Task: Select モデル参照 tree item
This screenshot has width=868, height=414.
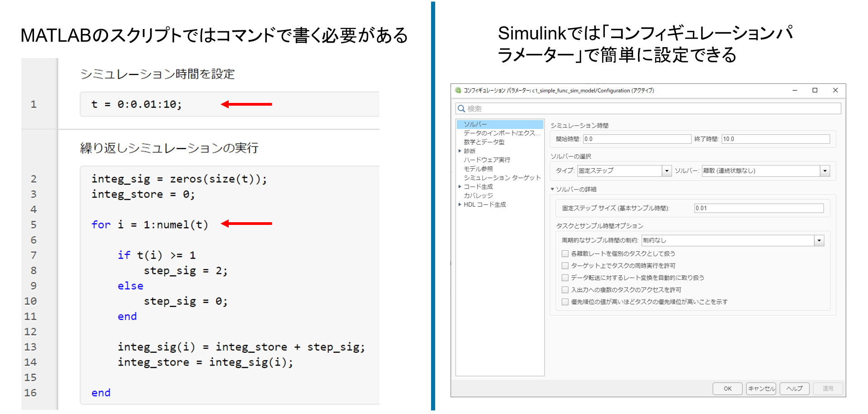Action: click(478, 169)
